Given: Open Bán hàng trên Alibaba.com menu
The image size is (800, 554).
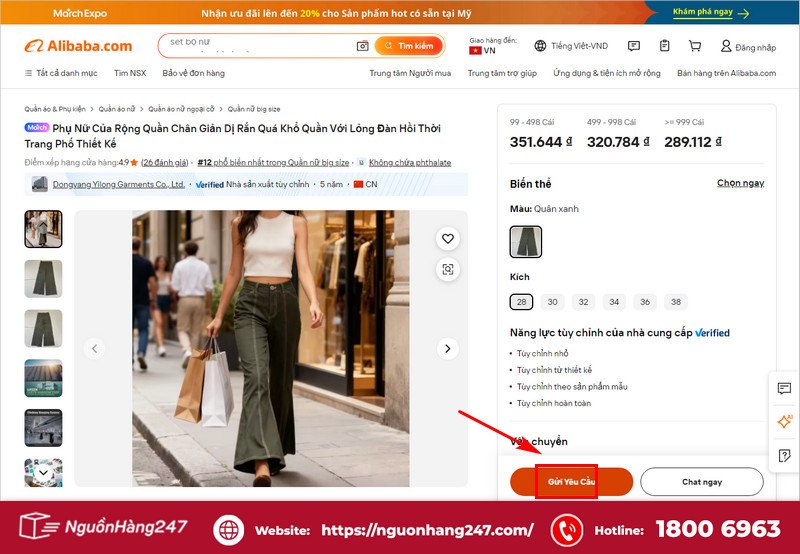Looking at the screenshot, I should point(727,73).
